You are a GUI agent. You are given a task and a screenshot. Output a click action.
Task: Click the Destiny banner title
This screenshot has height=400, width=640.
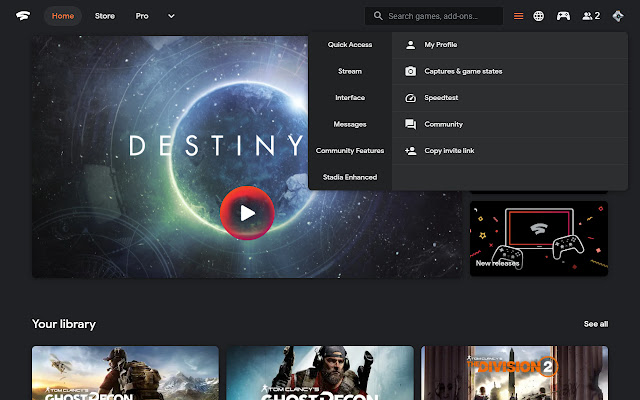coord(216,146)
